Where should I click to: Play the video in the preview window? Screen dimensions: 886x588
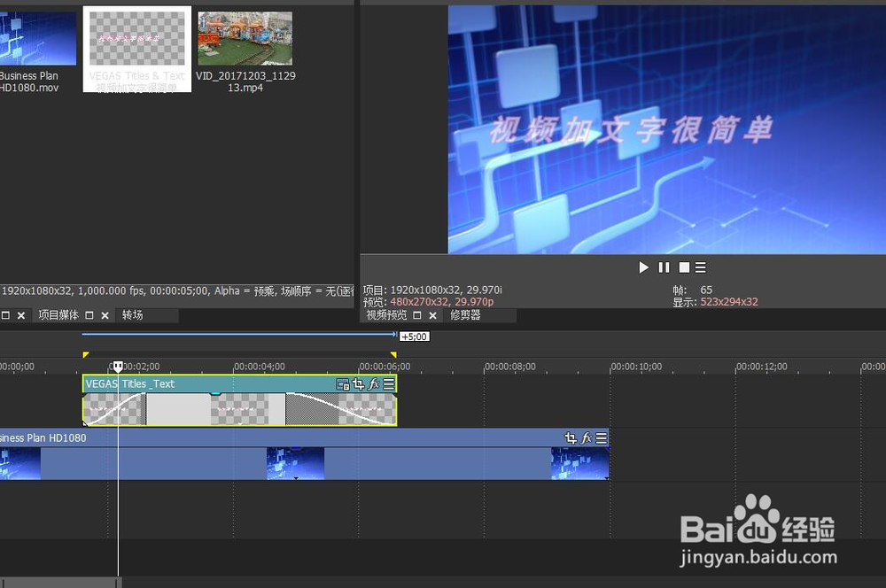tap(643, 267)
